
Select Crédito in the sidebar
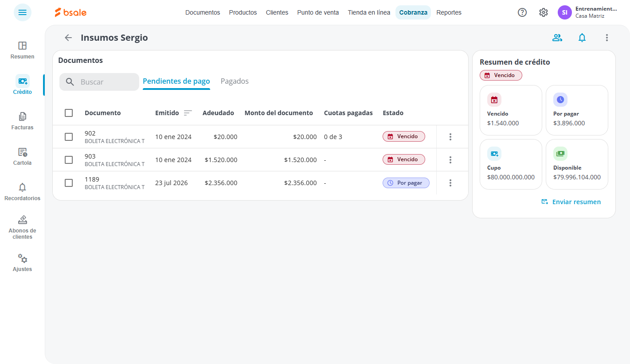[23, 85]
